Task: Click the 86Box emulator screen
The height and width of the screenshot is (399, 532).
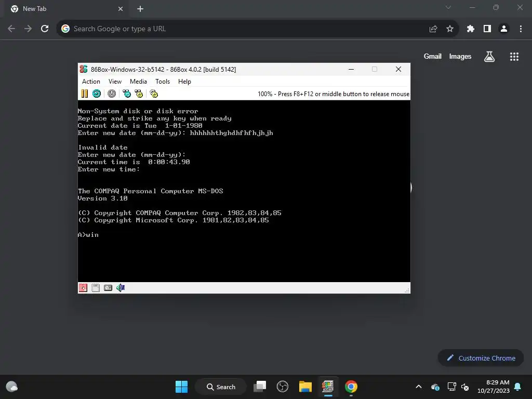Action: 244,191
